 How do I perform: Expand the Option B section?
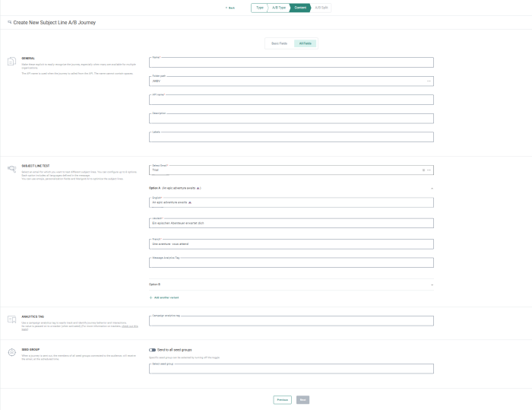click(x=432, y=284)
